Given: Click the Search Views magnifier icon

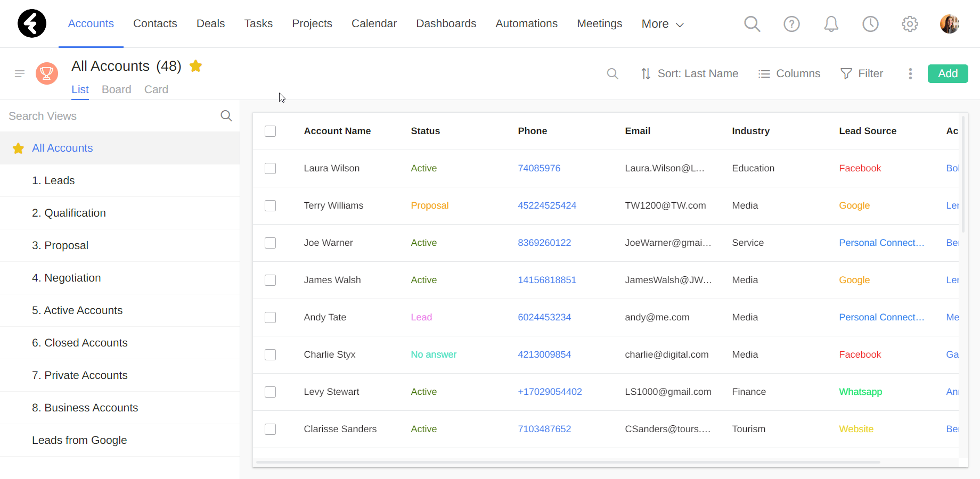Looking at the screenshot, I should pyautogui.click(x=226, y=116).
